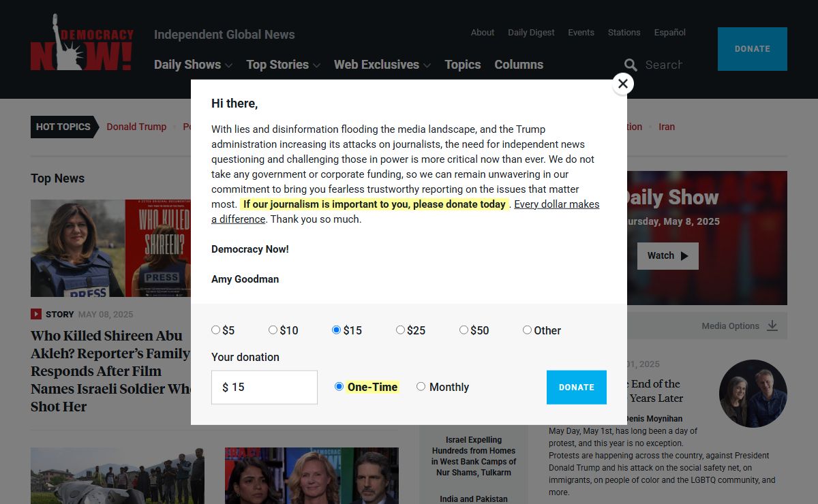
Task: Open the columnists round photo thumbnail
Action: (753, 394)
